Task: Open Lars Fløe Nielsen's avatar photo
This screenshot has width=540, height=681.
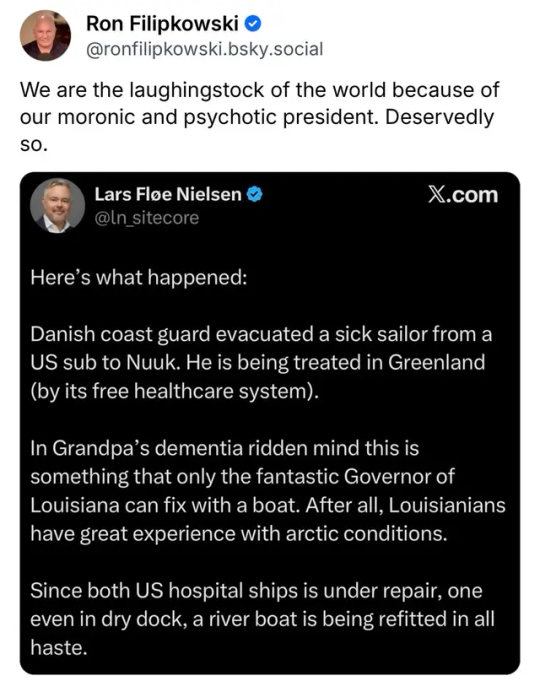Action: click(57, 206)
